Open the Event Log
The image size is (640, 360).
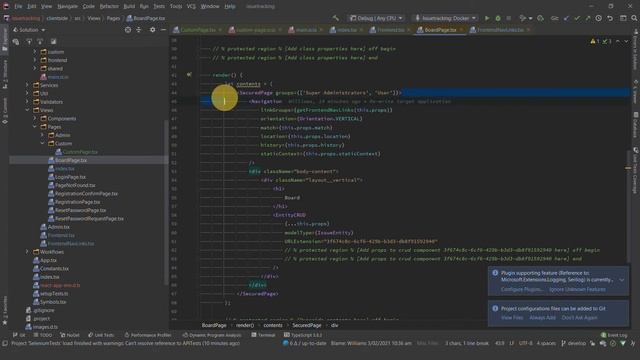(614, 335)
